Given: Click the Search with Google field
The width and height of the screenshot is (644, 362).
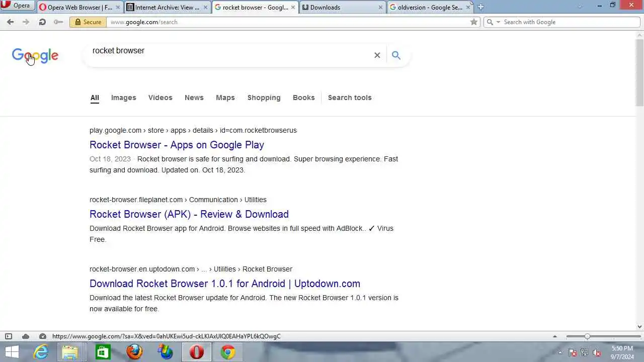Looking at the screenshot, I should pos(570,22).
